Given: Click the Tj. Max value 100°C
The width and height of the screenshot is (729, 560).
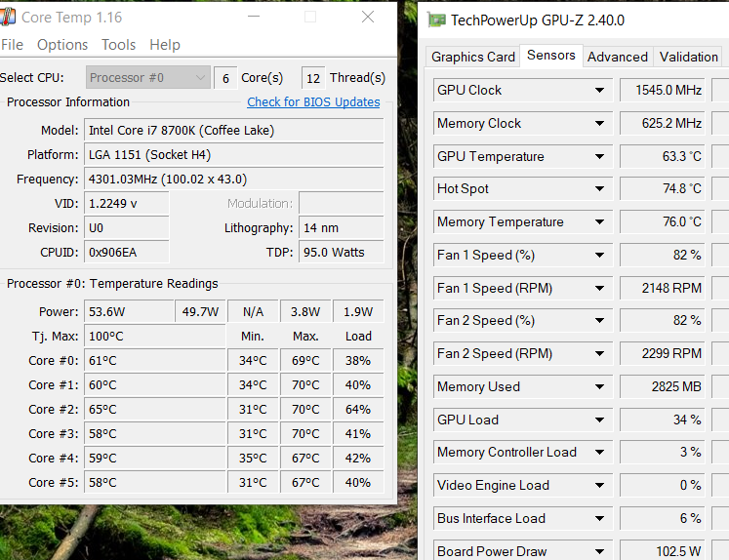Looking at the screenshot, I should pos(155,336).
